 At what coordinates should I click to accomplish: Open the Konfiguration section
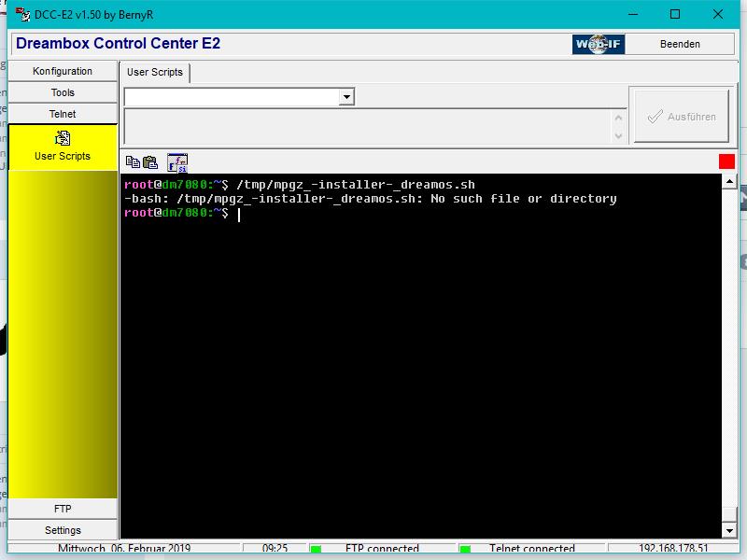(63, 71)
